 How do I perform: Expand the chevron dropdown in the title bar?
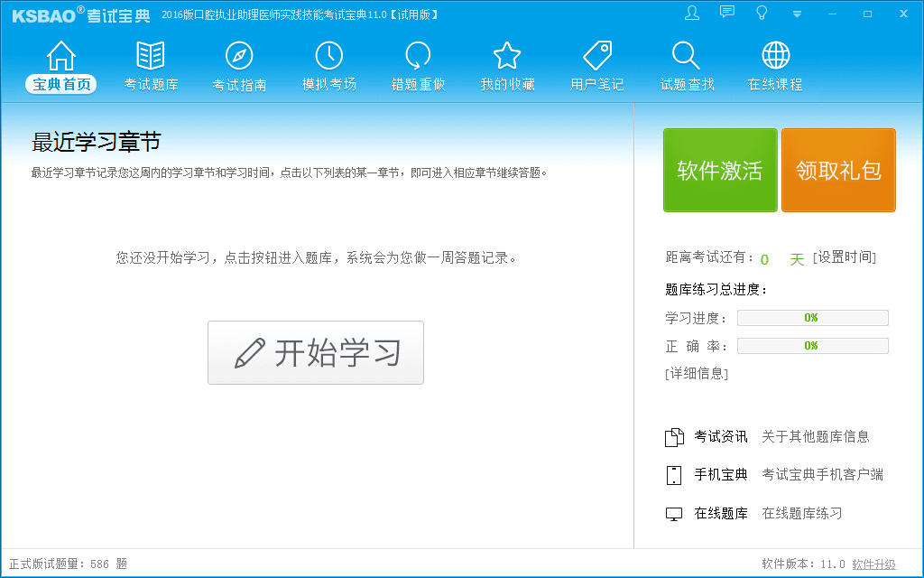(796, 14)
